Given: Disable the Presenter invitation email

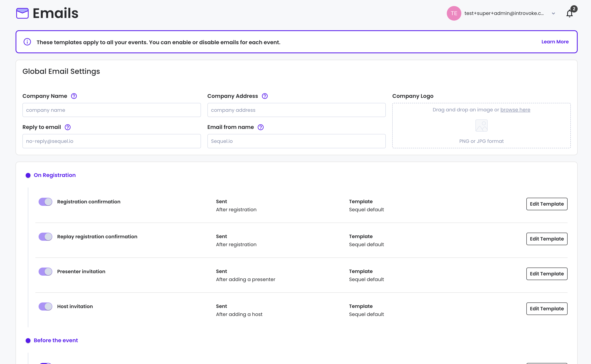Looking at the screenshot, I should click(45, 272).
